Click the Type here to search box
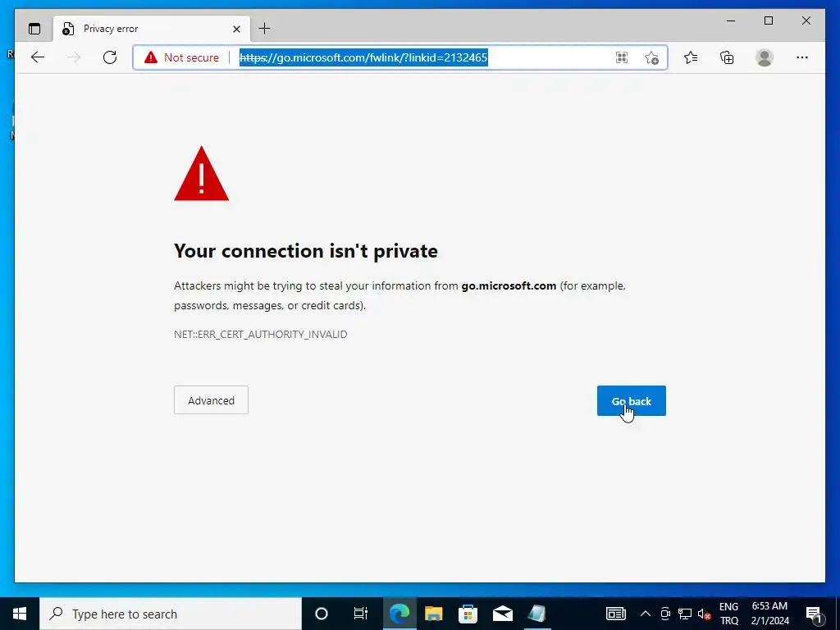Screen dimensions: 840x630 (x=171, y=614)
